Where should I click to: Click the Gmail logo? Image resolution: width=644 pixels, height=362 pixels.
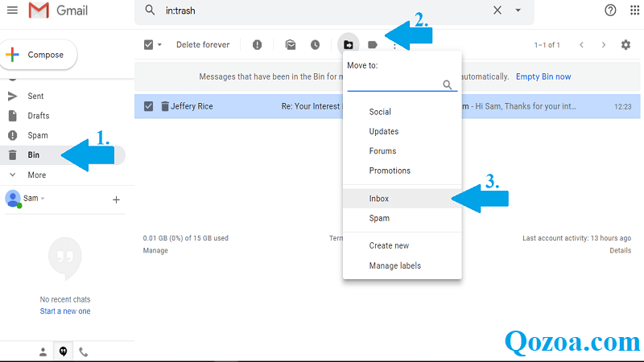pyautogui.click(x=58, y=10)
